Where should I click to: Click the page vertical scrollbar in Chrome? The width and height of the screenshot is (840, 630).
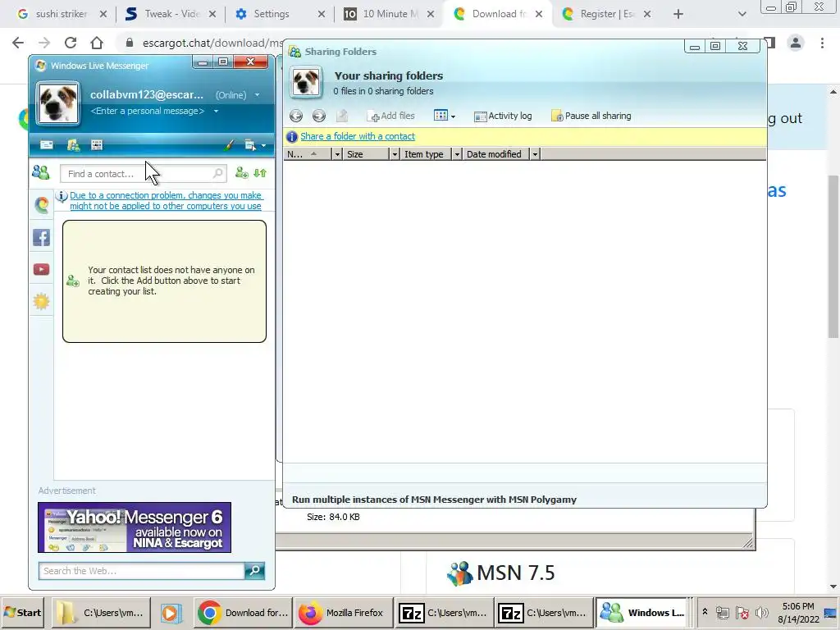pos(833,257)
